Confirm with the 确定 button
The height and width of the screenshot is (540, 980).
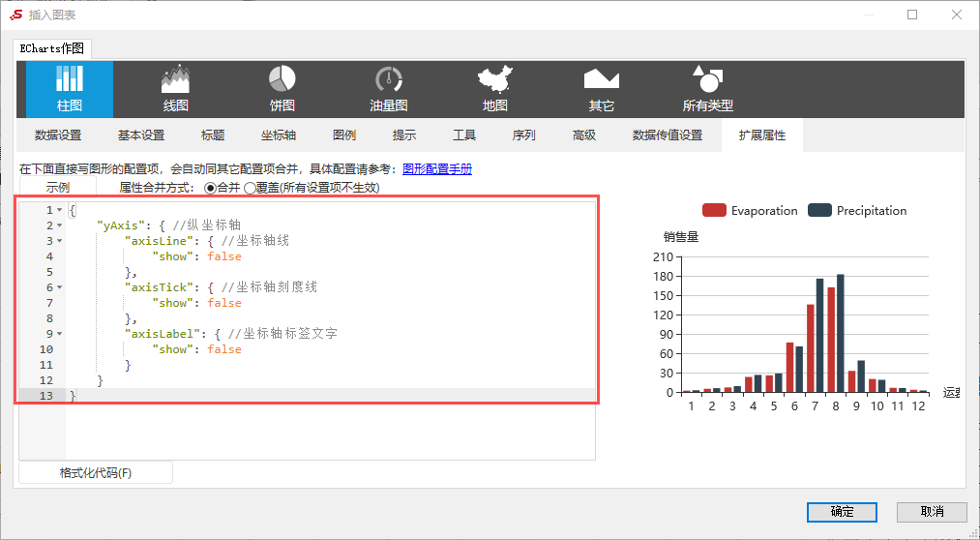coord(842,511)
